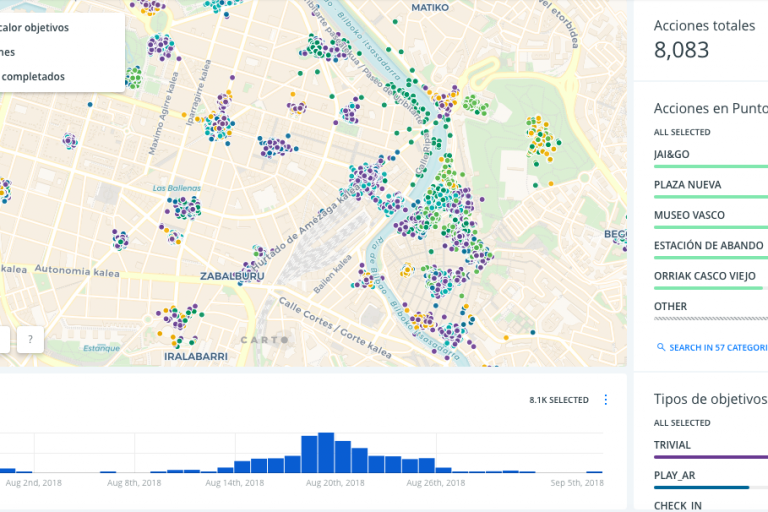
Task: Filter objectives by TRIVIAL type
Action: (x=672, y=445)
